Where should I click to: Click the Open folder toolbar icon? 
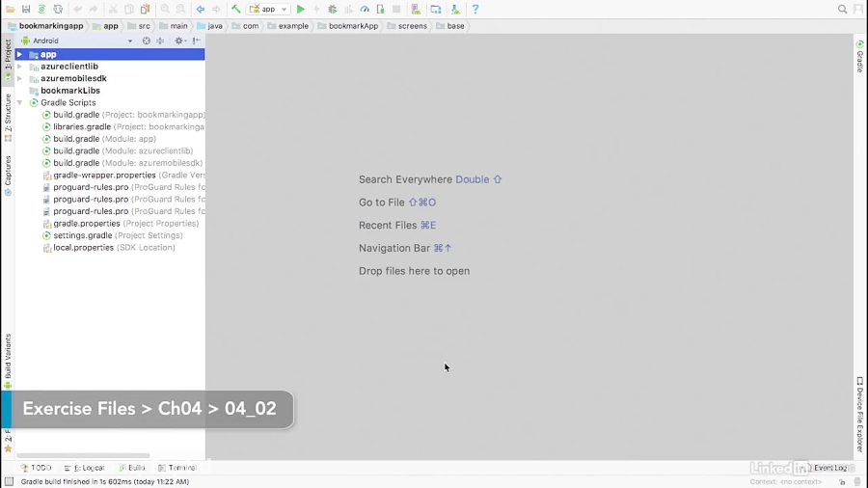(x=10, y=10)
